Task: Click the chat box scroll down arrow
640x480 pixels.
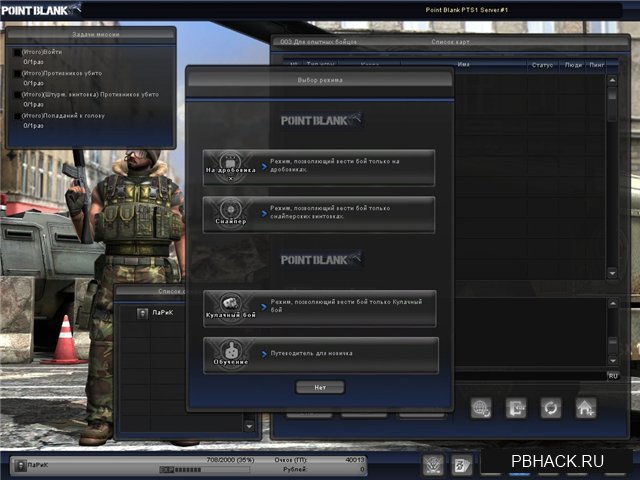Action: click(613, 360)
